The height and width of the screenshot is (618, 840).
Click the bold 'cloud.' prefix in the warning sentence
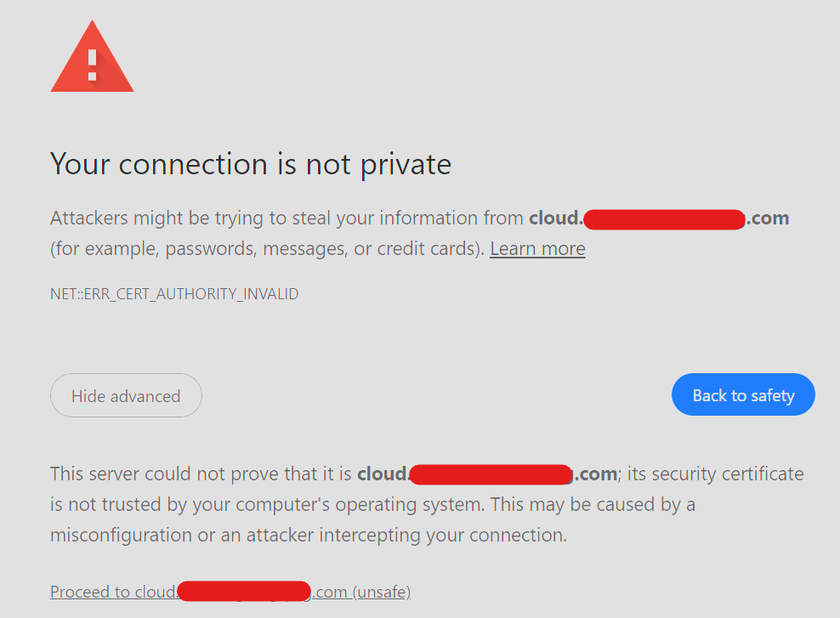[x=556, y=218]
